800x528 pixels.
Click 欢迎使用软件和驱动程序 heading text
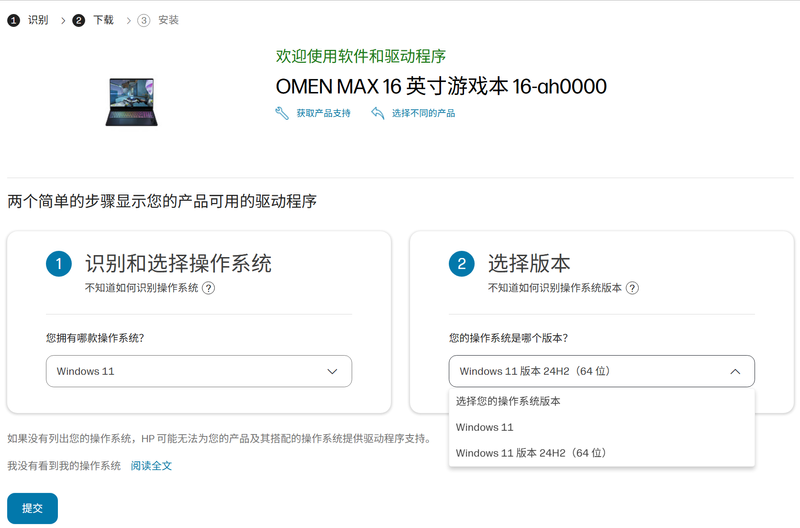pos(361,56)
